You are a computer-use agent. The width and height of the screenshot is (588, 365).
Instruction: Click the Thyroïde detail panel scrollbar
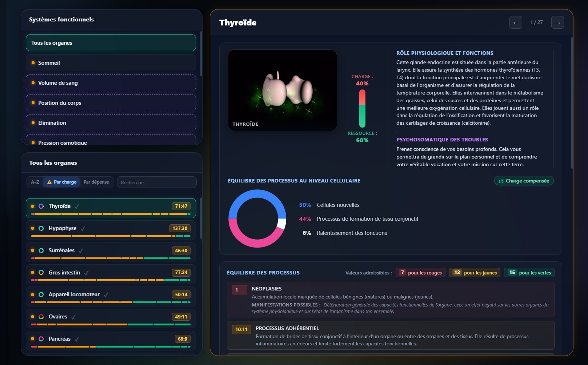click(x=572, y=103)
